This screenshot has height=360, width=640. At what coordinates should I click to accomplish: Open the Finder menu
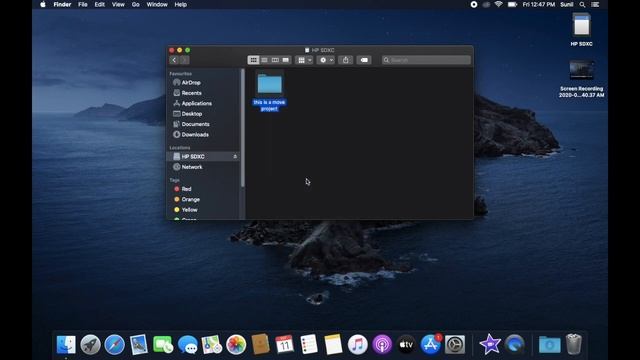tap(62, 4)
